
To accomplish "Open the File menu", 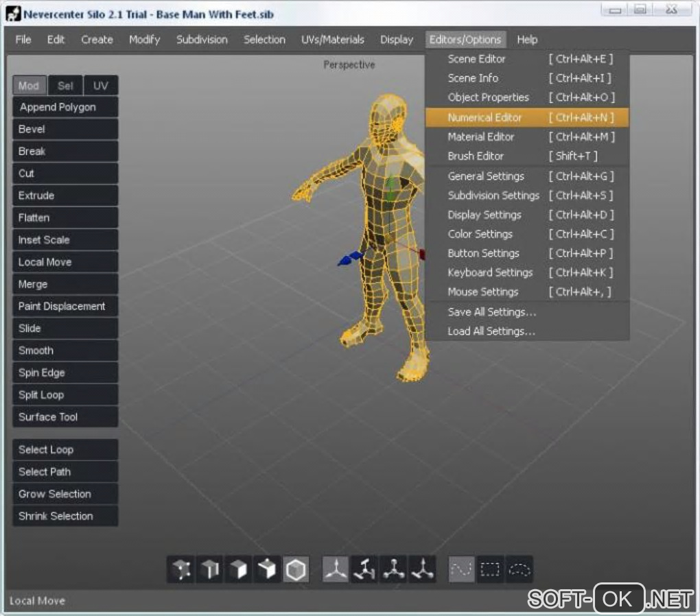I will click(x=23, y=40).
